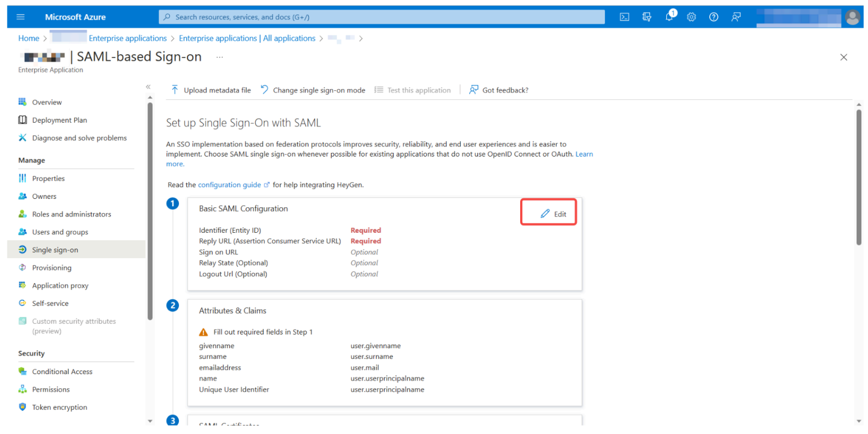Click the Overview icon in sidebar
The image size is (868, 434).
pyautogui.click(x=23, y=102)
